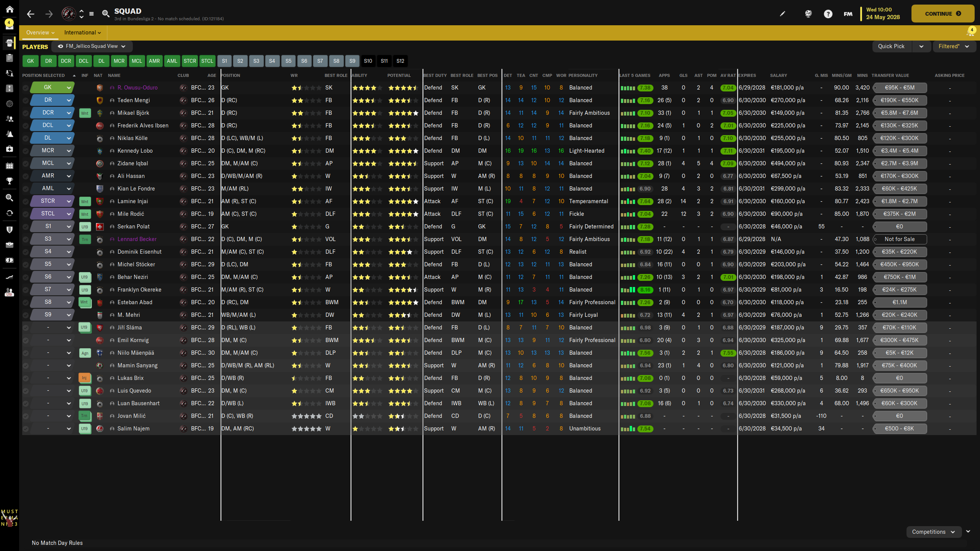
Task: Open the Schedule calendar icon
Action: click(10, 166)
